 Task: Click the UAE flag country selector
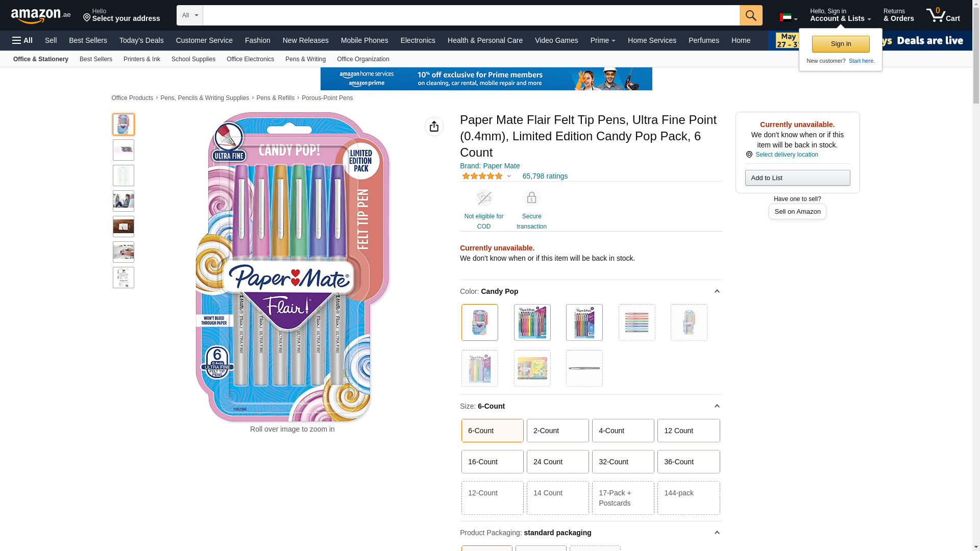[789, 17]
